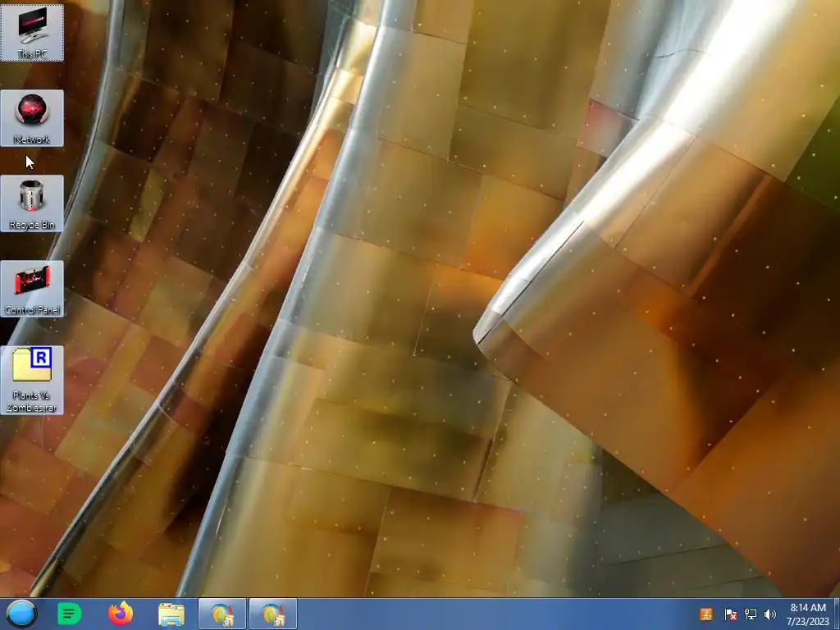Image resolution: width=840 pixels, height=630 pixels.
Task: Open the clock showing 8:14 AM
Action: point(808,614)
